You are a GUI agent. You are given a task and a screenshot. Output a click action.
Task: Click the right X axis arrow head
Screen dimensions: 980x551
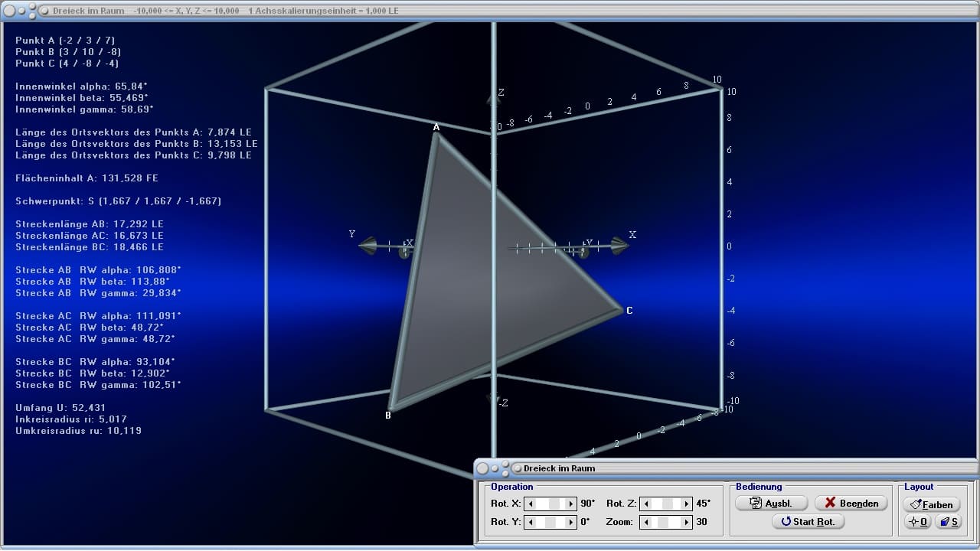pos(619,245)
